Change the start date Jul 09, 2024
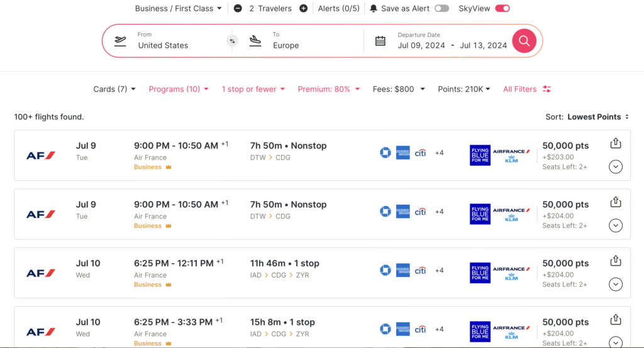Screen dimensions: 644x348 pos(421,45)
